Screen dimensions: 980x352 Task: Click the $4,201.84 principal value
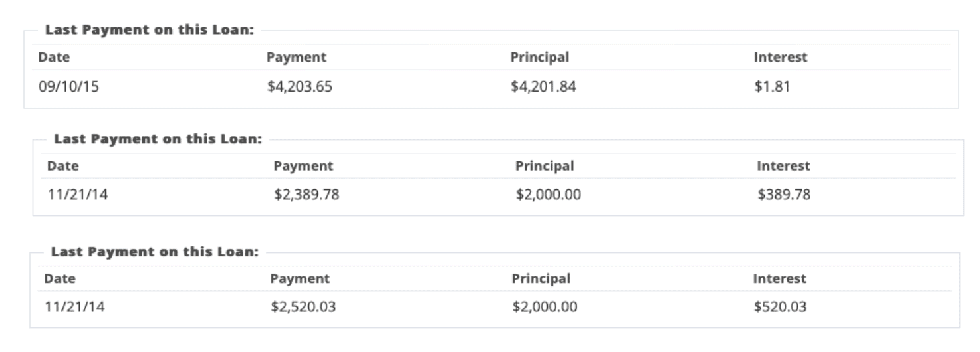(x=543, y=87)
